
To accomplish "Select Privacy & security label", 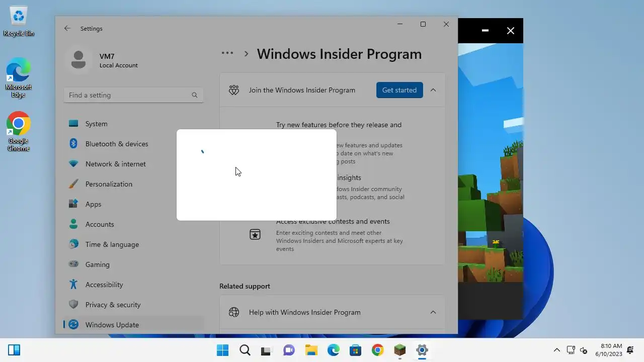I will 113,305.
